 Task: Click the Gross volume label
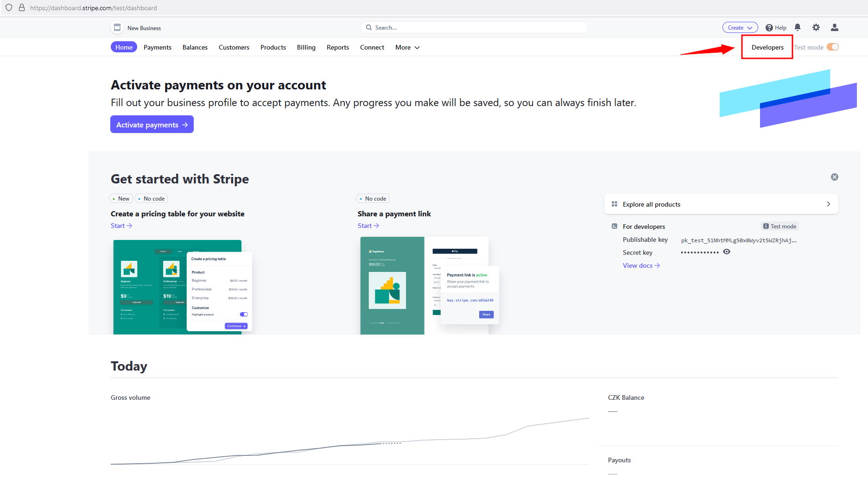click(130, 397)
